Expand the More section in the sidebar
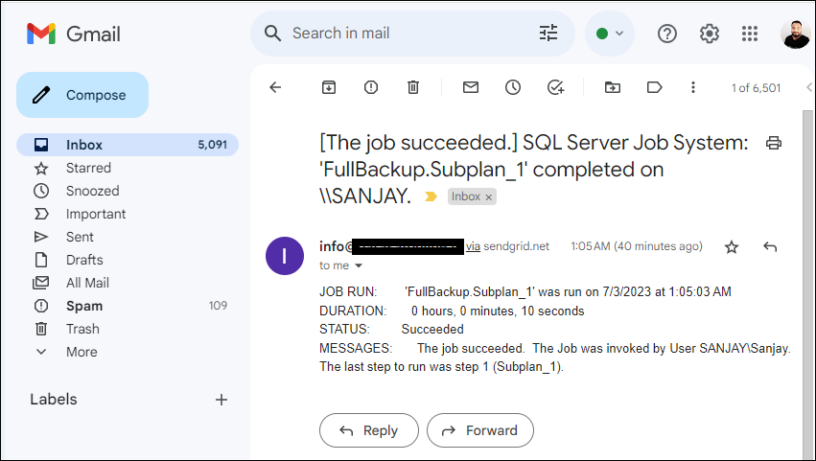The image size is (816, 461). [x=81, y=352]
